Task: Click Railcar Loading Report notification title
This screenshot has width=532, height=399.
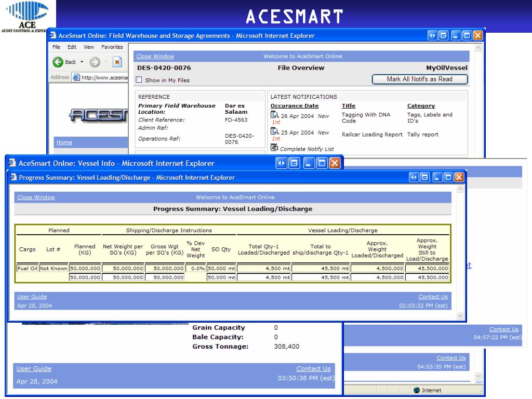Action: [372, 135]
